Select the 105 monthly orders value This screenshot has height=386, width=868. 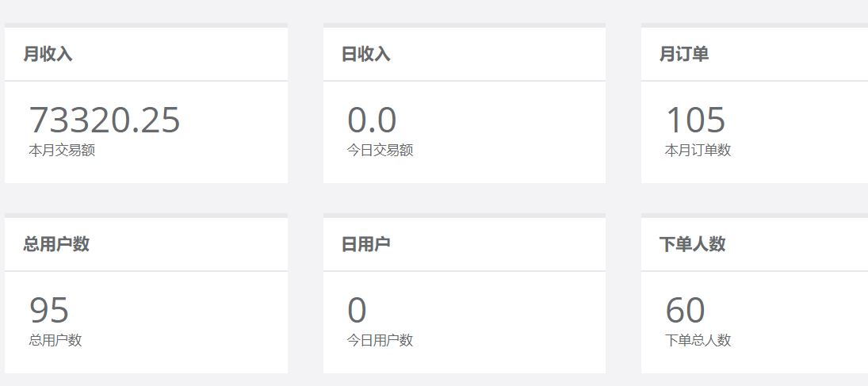[695, 120]
